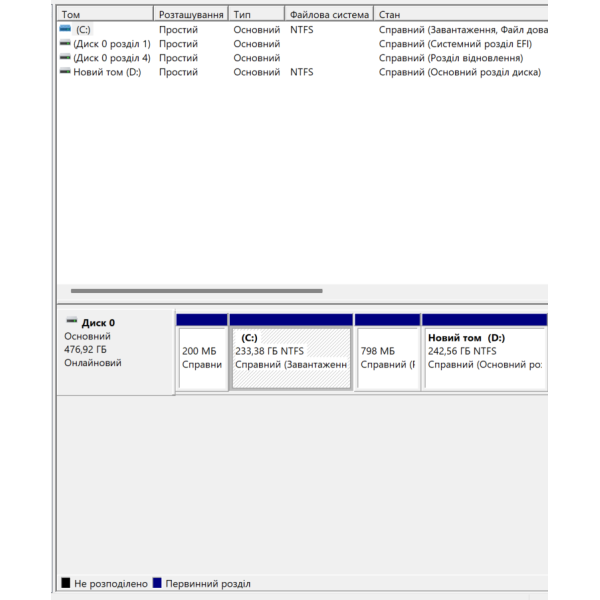Click the NTFS cell in the (C:) row
The height and width of the screenshot is (600, 600).
302,29
